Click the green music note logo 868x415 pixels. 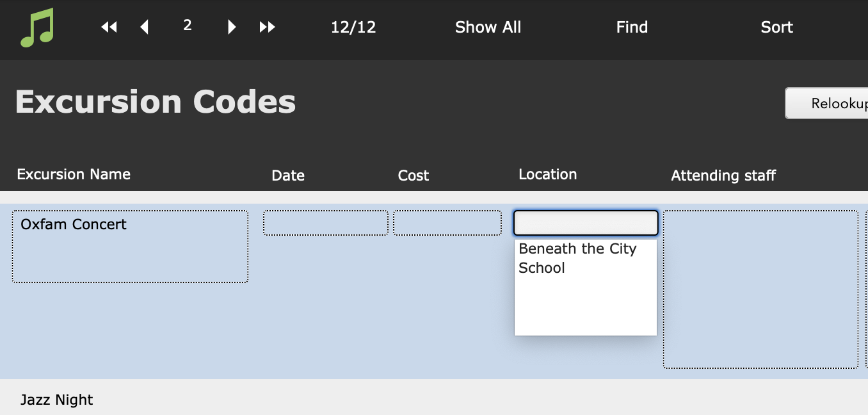[x=37, y=28]
